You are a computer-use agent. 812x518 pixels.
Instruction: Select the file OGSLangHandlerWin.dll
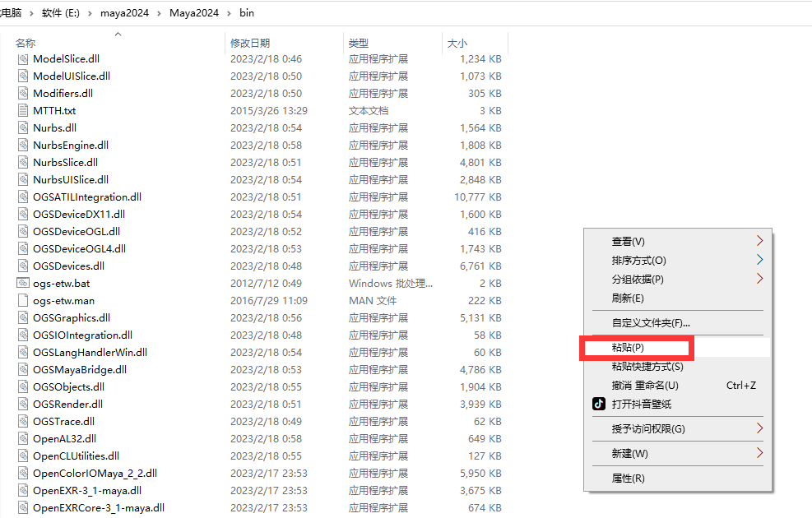[90, 353]
